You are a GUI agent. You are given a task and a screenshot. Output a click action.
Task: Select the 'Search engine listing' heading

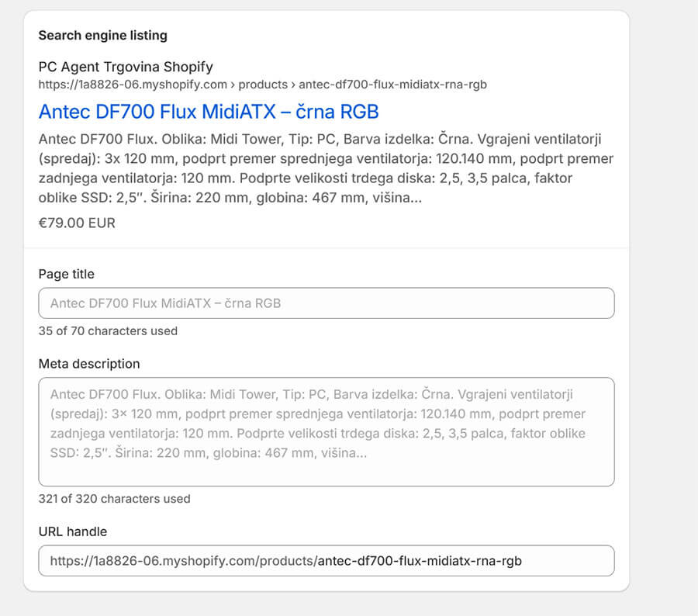click(102, 35)
